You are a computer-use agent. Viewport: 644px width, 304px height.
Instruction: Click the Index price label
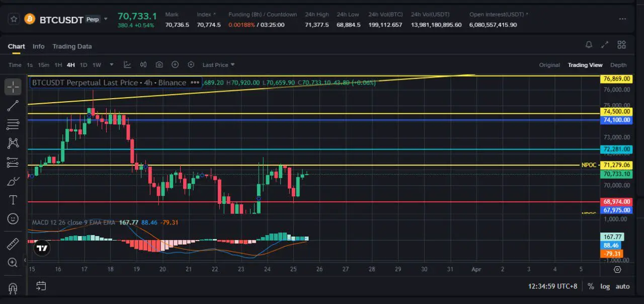pos(206,15)
